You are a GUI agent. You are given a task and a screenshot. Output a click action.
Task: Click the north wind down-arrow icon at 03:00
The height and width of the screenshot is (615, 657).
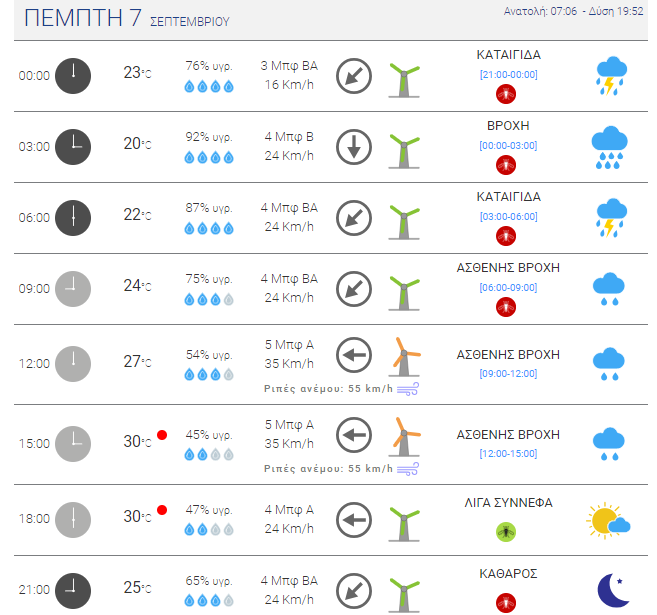(x=354, y=147)
